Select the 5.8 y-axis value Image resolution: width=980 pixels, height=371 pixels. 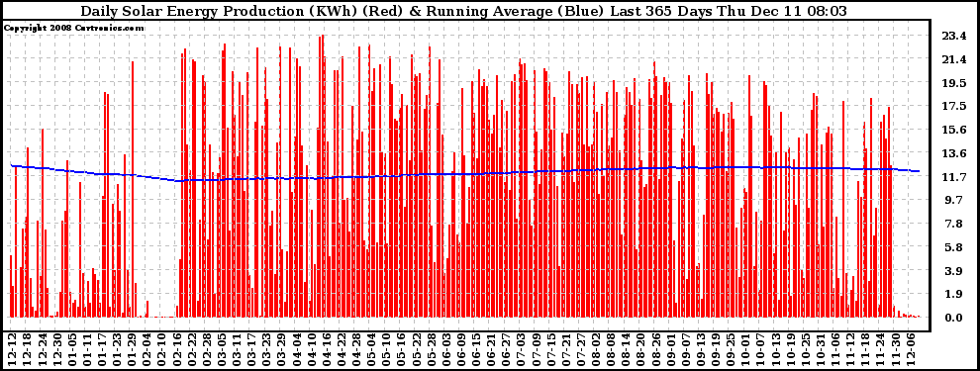tap(954, 247)
